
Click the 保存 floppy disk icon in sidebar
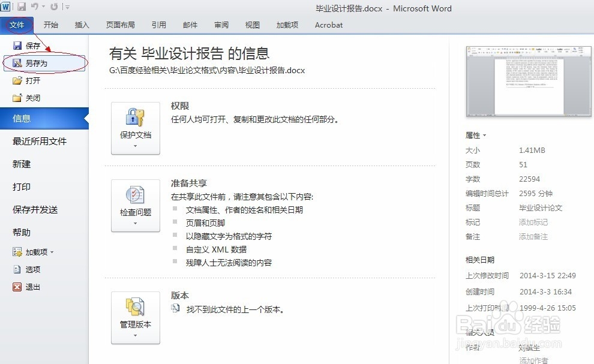pos(17,46)
